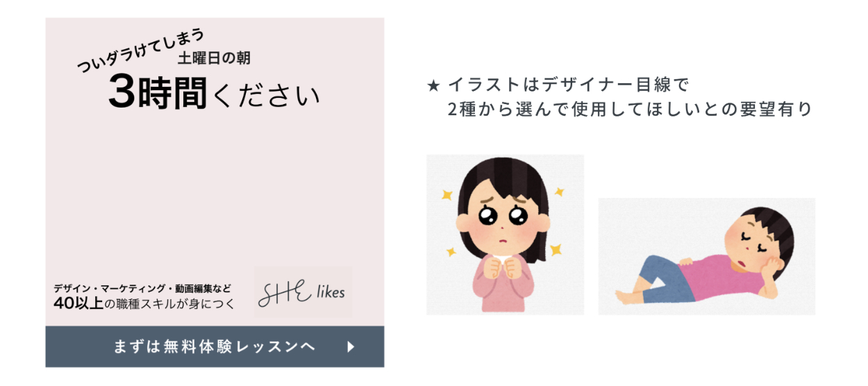This screenshot has height=386, width=868.
Task: Click the 土曜日の朝 text
Action: tap(215, 58)
